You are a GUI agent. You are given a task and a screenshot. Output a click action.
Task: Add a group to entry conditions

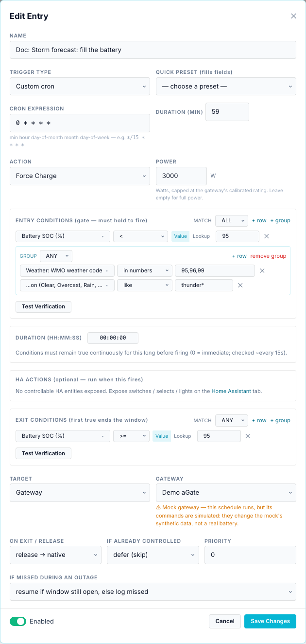[x=280, y=220]
